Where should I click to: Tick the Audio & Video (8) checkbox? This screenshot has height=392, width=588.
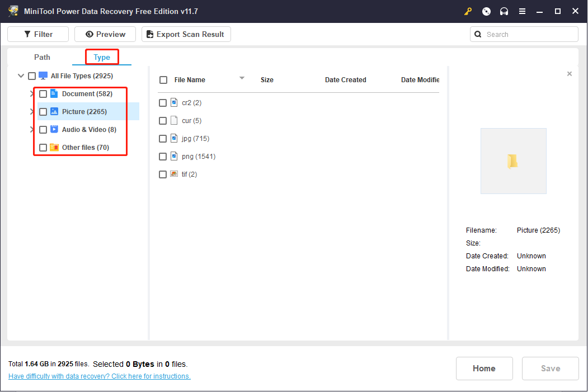click(x=43, y=130)
